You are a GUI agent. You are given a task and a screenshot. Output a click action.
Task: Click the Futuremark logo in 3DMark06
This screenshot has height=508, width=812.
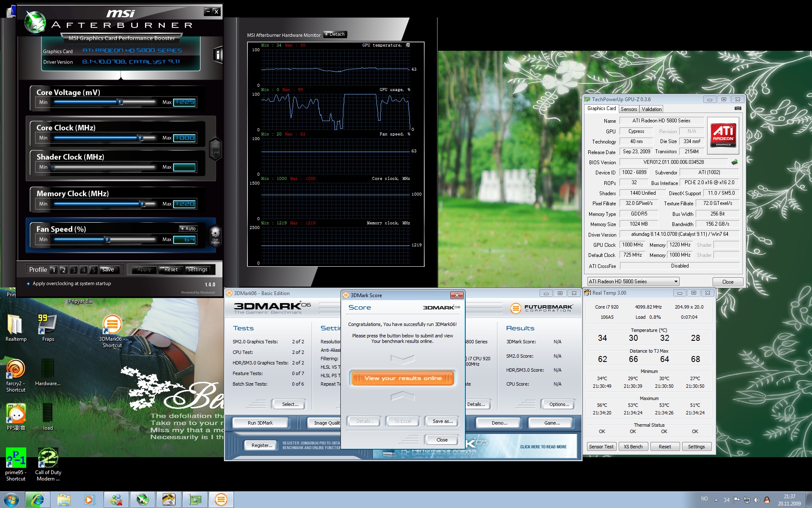[541, 308]
